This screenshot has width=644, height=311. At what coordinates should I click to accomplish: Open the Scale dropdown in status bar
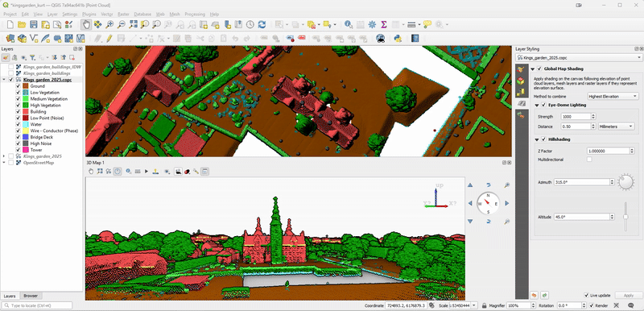tap(474, 305)
